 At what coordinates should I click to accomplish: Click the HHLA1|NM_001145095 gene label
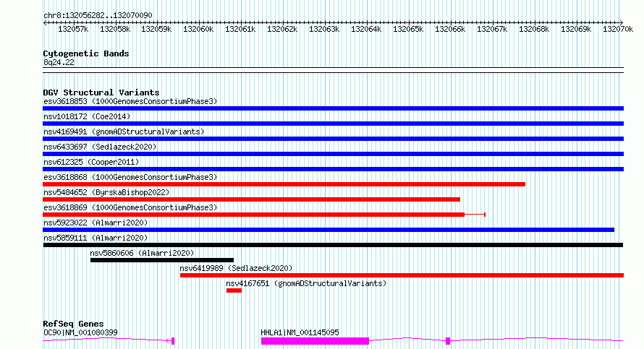(300, 332)
